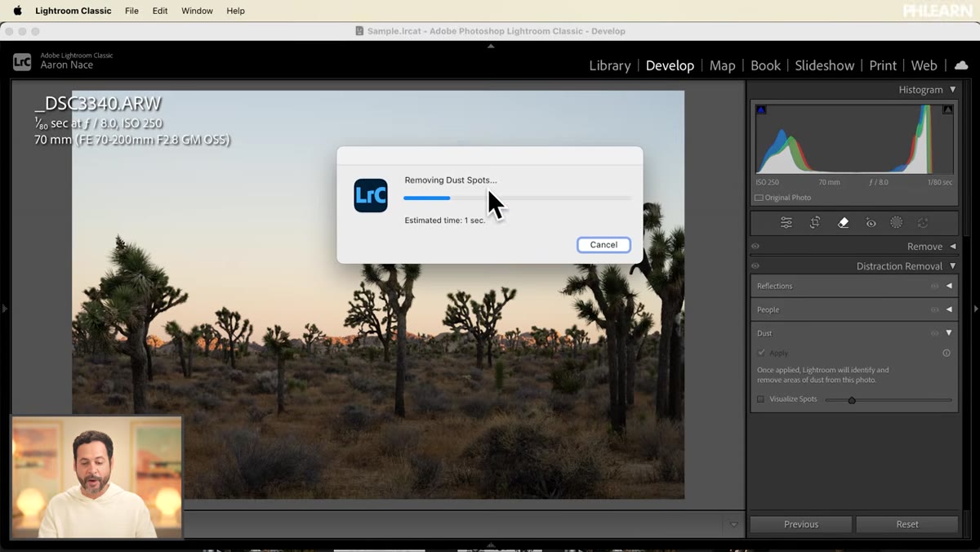Switch to the Web module

click(924, 65)
